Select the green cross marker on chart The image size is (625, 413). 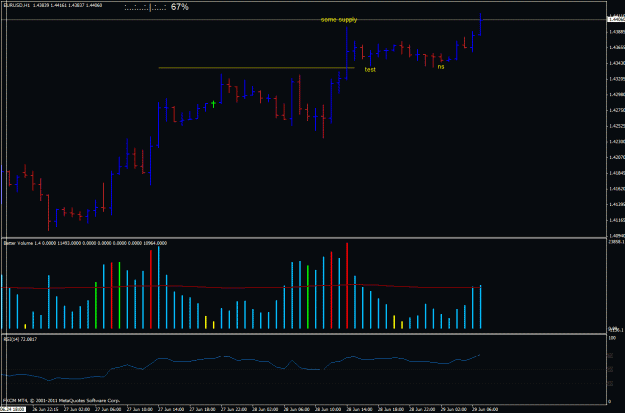point(214,104)
